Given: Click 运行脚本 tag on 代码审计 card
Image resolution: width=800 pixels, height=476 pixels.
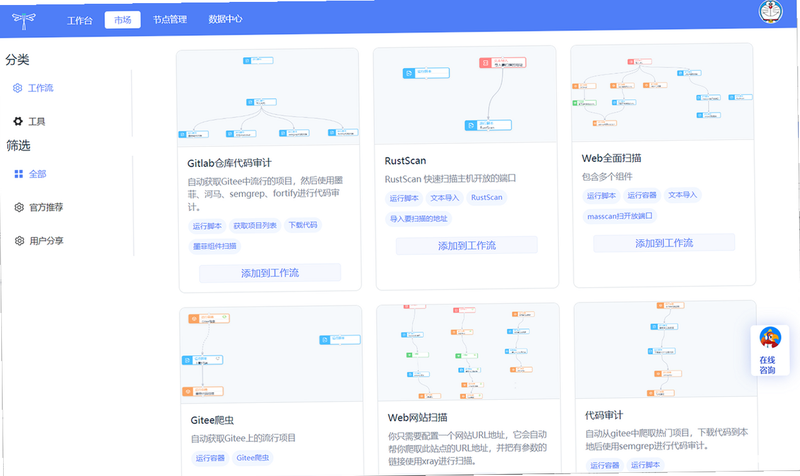Looking at the screenshot, I should click(x=645, y=465).
